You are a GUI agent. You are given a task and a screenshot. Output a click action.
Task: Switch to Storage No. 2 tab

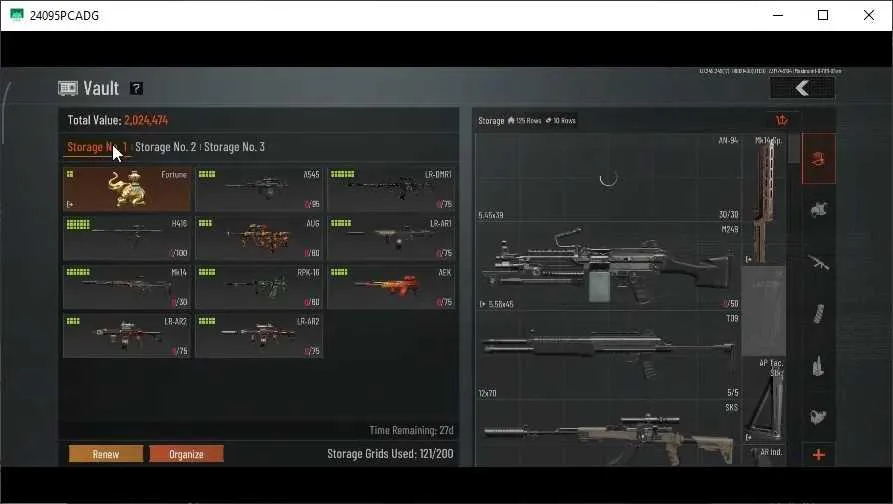pos(165,147)
